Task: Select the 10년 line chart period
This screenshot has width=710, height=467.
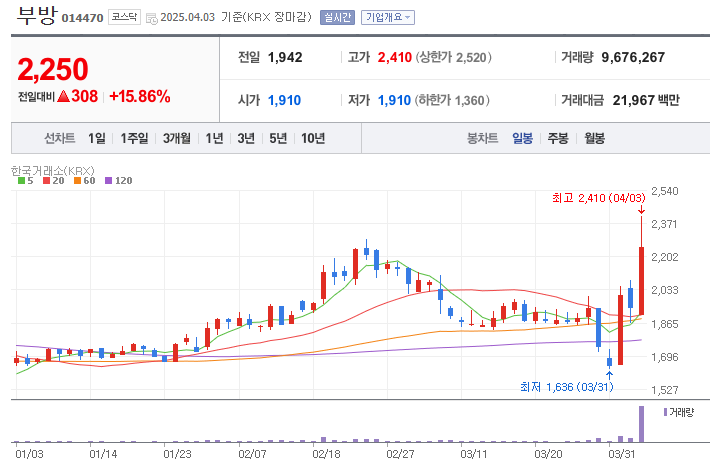Action: tap(313, 138)
